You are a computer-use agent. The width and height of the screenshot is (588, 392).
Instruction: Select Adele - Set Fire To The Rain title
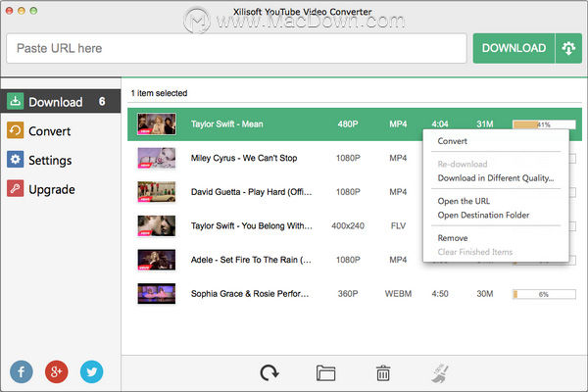tap(251, 260)
